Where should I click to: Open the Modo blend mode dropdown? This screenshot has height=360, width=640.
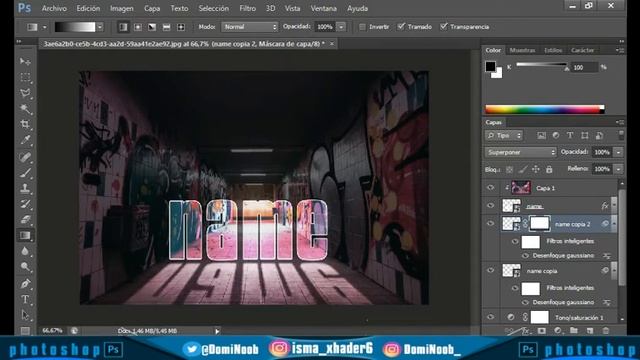[249, 27]
